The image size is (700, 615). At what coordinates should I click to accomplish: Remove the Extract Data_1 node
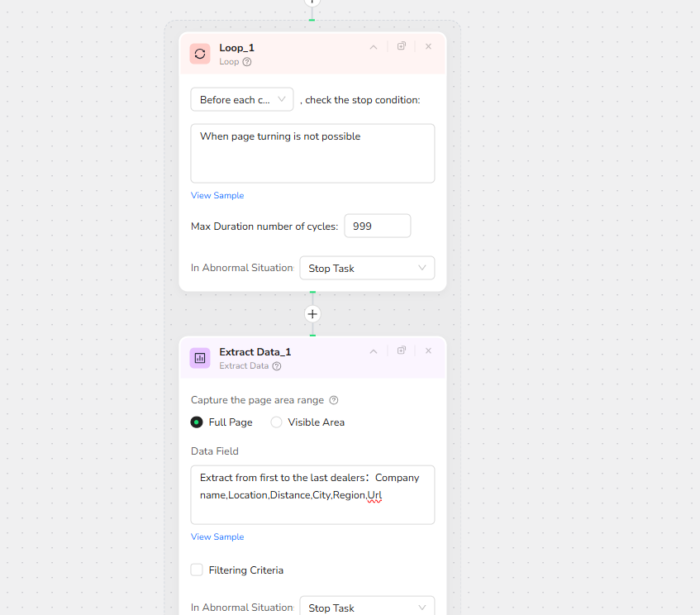428,350
